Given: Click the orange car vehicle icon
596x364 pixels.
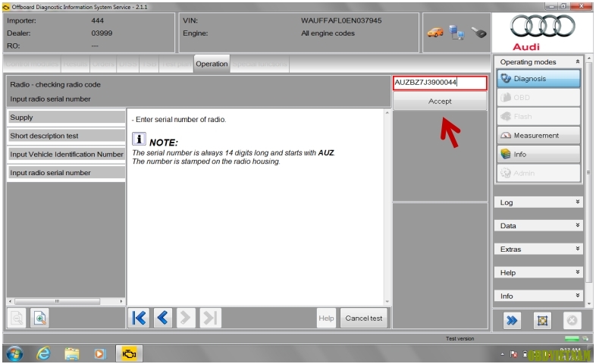Looking at the screenshot, I should pyautogui.click(x=435, y=33).
